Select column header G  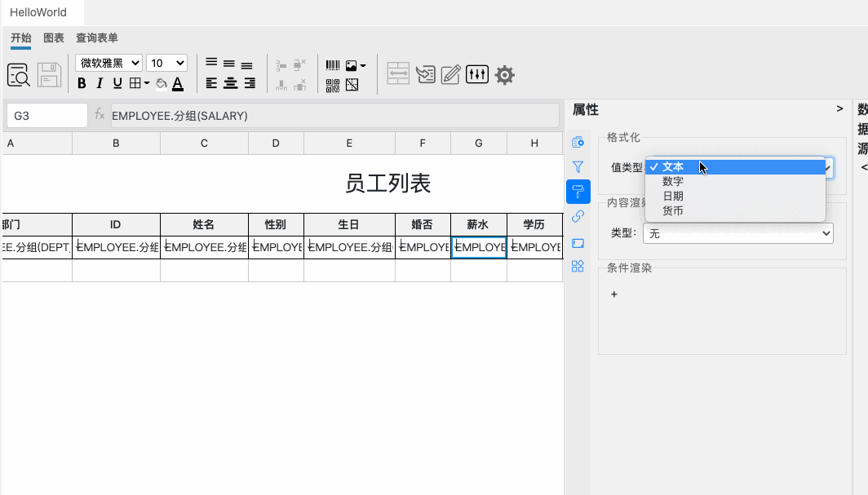[479, 144]
